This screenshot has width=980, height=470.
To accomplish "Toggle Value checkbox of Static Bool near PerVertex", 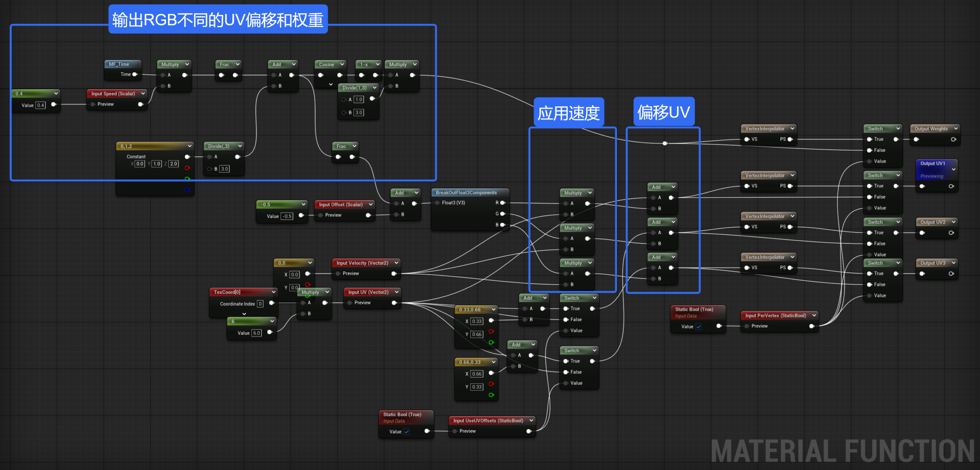I will 699,326.
